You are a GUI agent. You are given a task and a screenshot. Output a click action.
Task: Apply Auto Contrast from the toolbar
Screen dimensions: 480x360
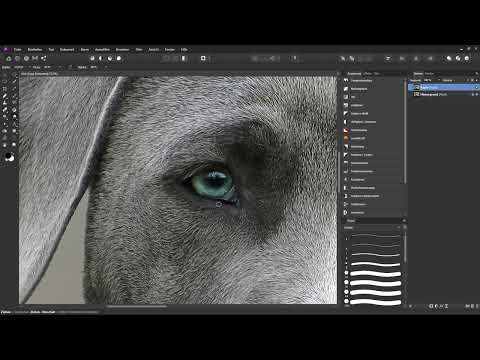pos(101,58)
